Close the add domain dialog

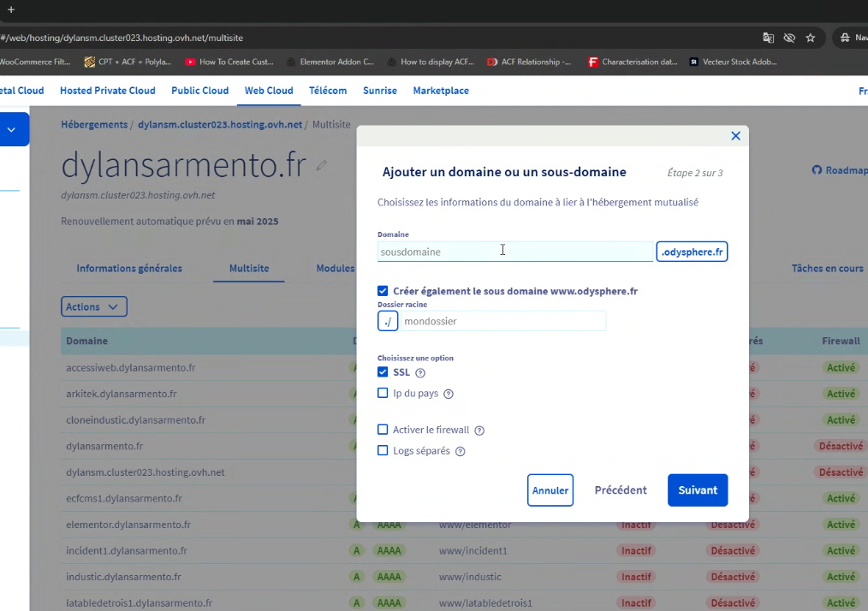pyautogui.click(x=735, y=136)
